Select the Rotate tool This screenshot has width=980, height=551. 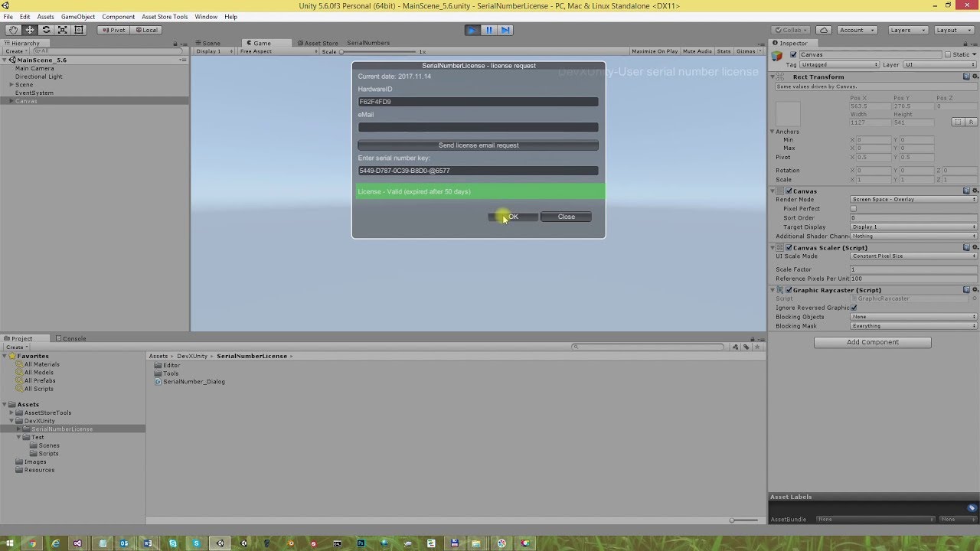(46, 30)
